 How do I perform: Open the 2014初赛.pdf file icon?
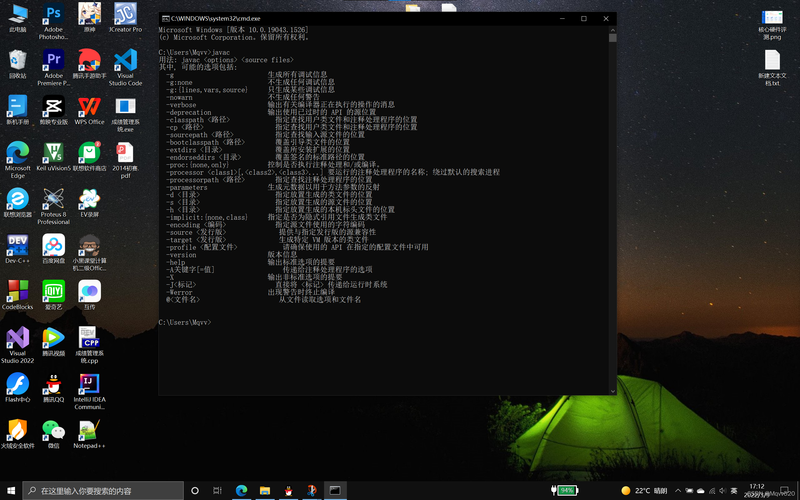click(x=125, y=160)
